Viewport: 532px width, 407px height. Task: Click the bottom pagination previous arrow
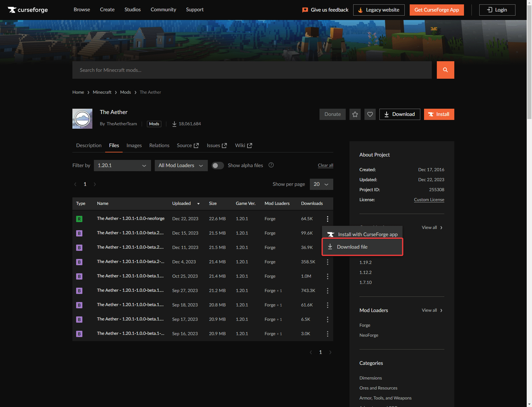[x=311, y=352]
